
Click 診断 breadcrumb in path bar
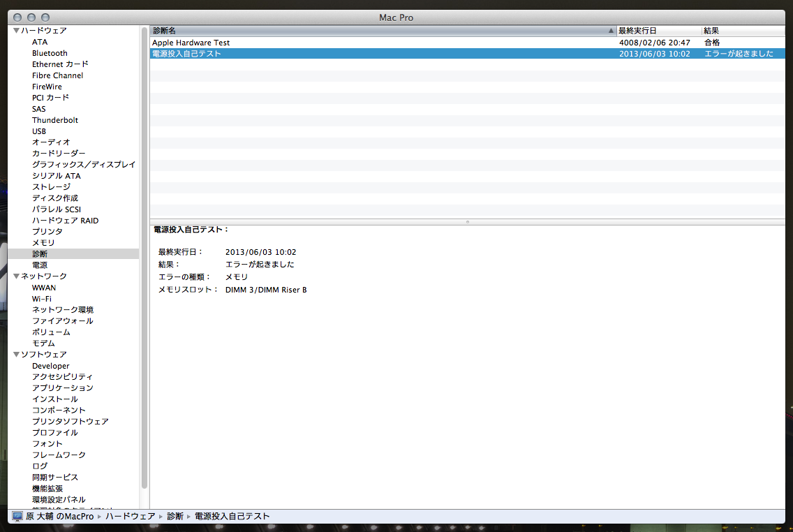175,517
